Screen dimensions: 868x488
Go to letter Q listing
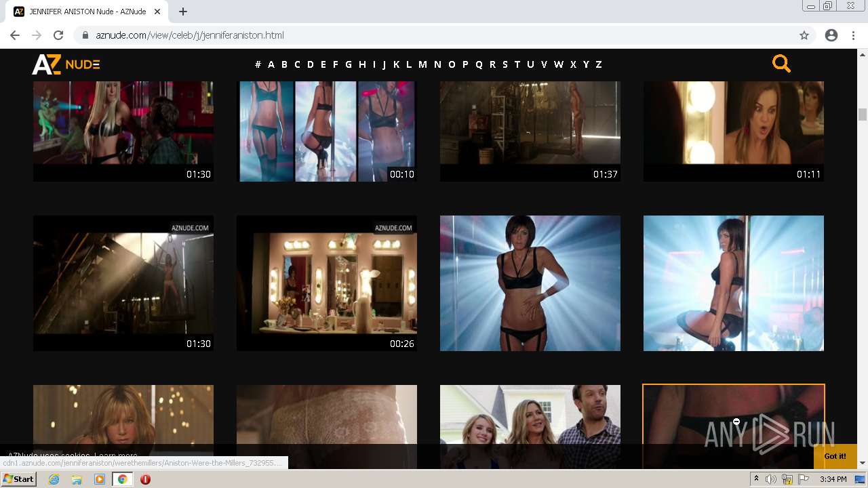(479, 64)
